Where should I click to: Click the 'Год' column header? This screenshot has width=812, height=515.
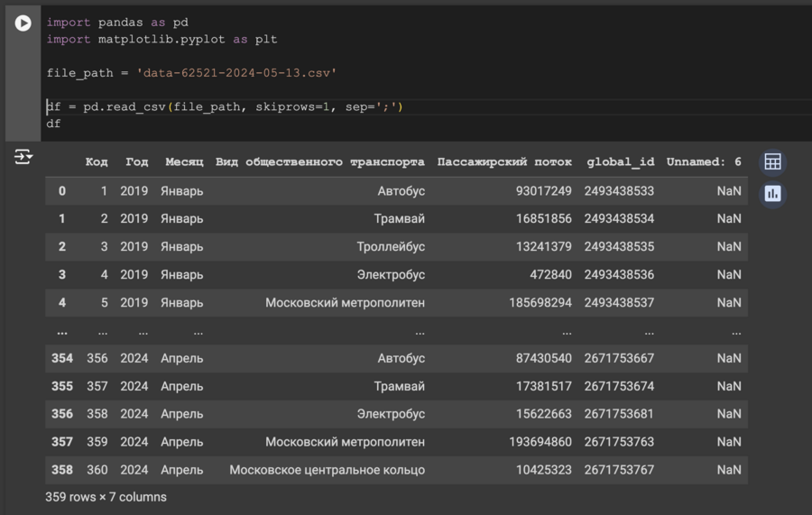coord(136,162)
